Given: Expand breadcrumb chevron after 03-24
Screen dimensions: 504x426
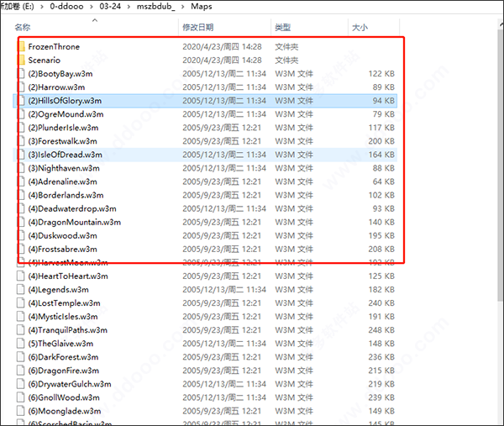Looking at the screenshot, I should pos(129,7).
